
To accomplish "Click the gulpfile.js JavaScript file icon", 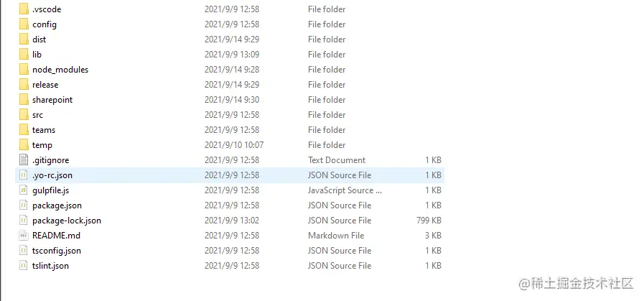I will (x=24, y=190).
